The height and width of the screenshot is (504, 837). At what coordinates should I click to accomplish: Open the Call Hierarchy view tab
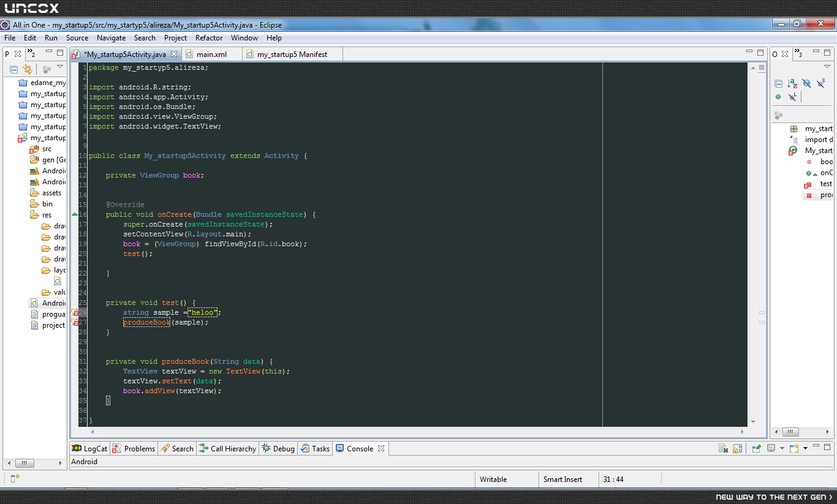[227, 449]
